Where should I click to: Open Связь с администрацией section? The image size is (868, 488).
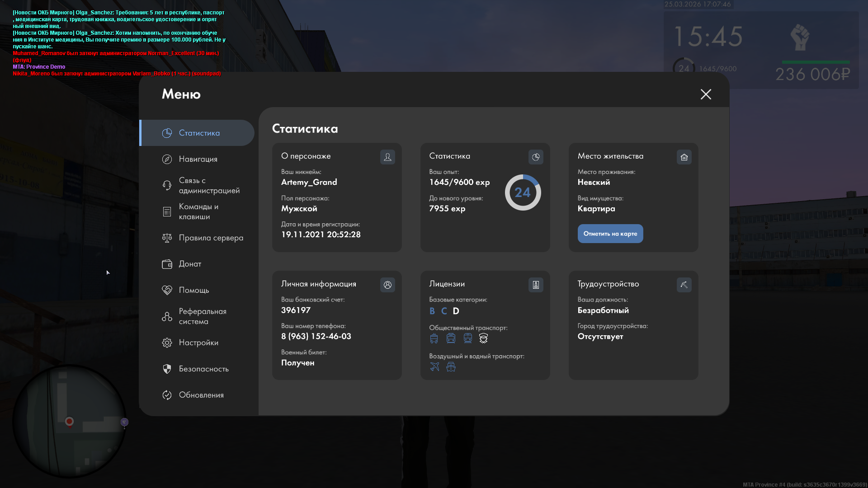click(x=209, y=185)
